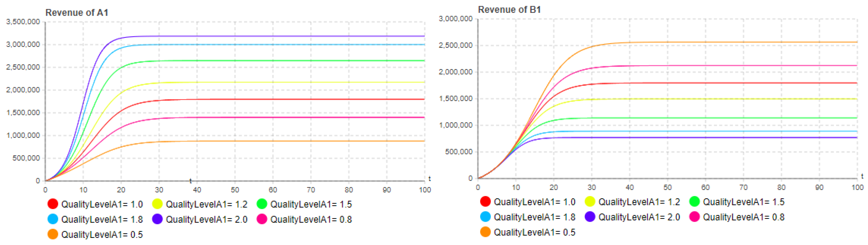Click the 50 x-axis tick label on B1 chart
This screenshot has height=245, width=868.
[667, 187]
